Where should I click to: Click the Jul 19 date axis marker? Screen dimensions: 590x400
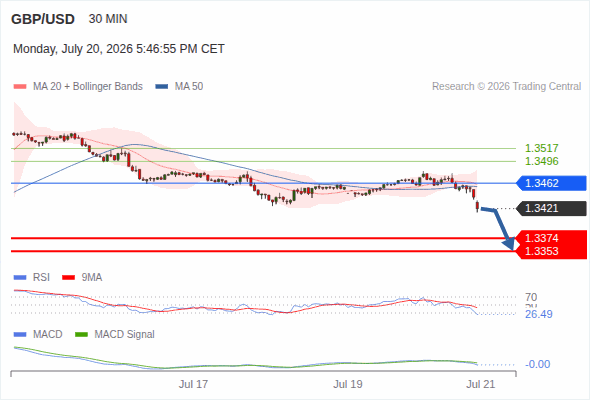click(348, 384)
